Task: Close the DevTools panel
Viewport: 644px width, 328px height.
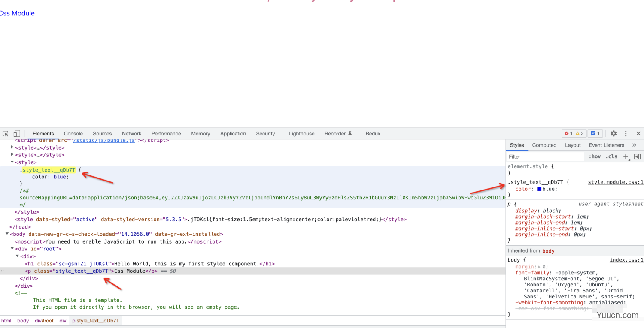Action: coord(638,134)
